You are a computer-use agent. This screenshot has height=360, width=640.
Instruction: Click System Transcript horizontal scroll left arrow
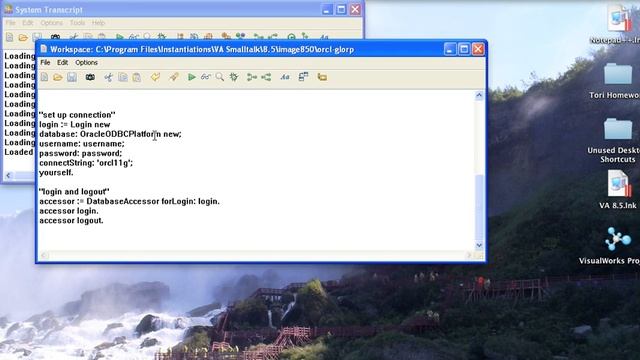click(8, 176)
